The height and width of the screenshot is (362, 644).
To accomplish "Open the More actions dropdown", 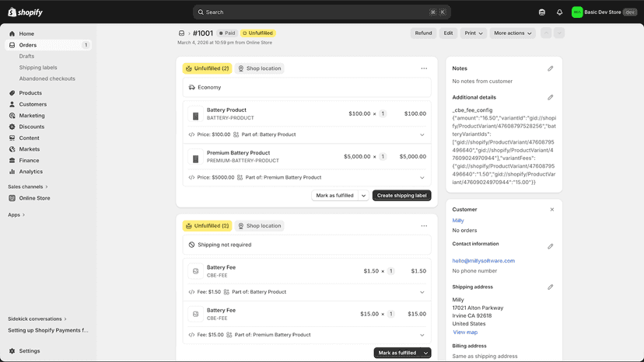I will point(513,33).
